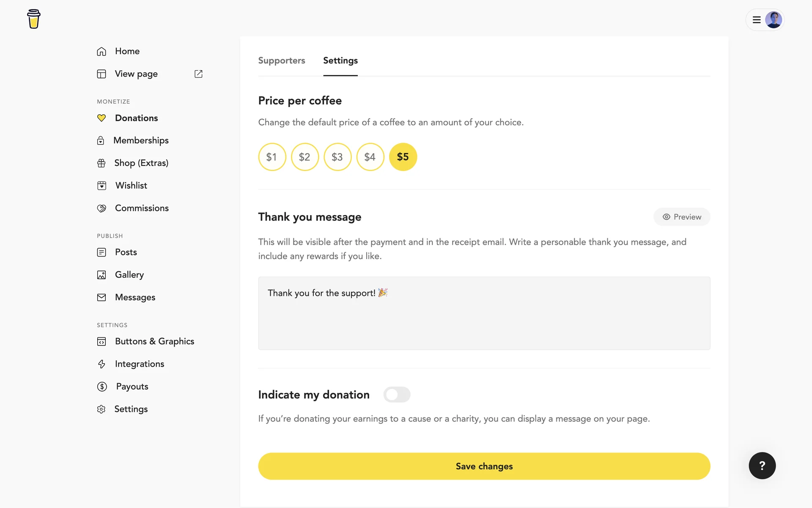812x508 pixels.
Task: Open Integrations lightning bolt item
Action: point(139,364)
